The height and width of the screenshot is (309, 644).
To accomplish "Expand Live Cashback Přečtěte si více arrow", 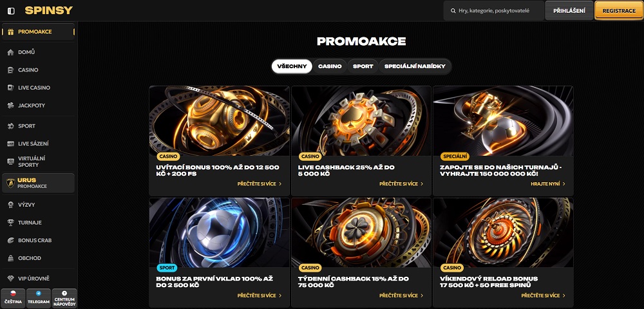I will pyautogui.click(x=422, y=184).
